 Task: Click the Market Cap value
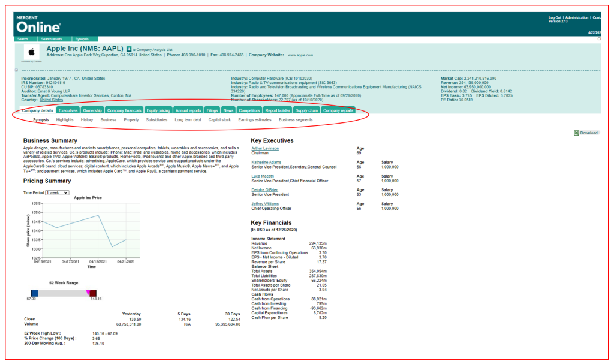pos(480,79)
